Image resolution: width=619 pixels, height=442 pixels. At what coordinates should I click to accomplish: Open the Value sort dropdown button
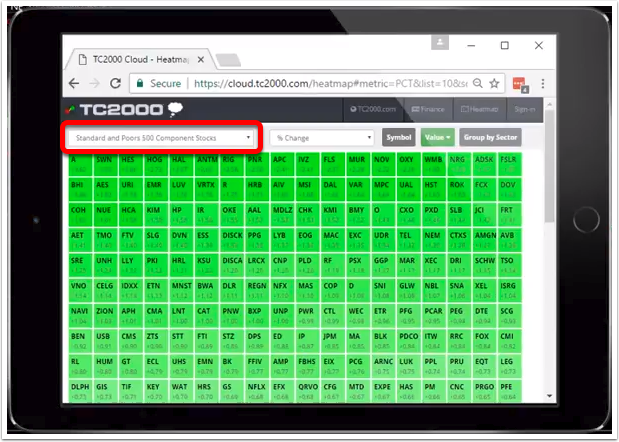[x=438, y=137]
